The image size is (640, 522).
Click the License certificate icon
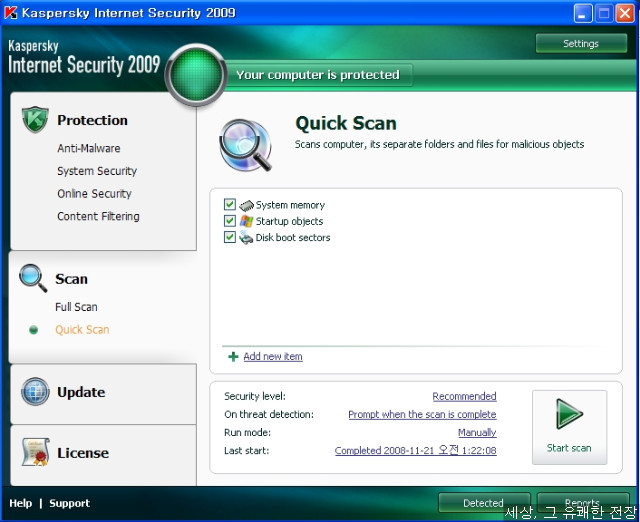[36, 452]
